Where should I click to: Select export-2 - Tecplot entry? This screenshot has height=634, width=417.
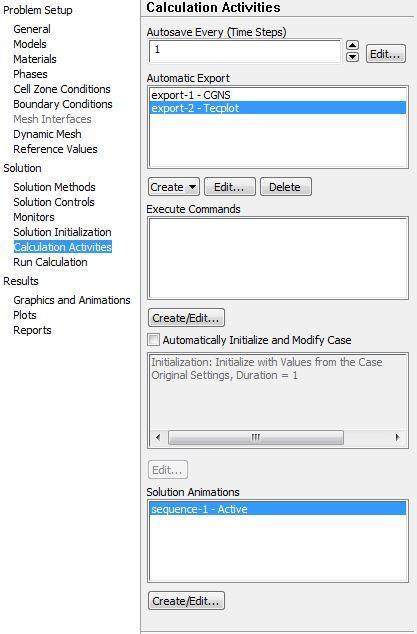(277, 108)
